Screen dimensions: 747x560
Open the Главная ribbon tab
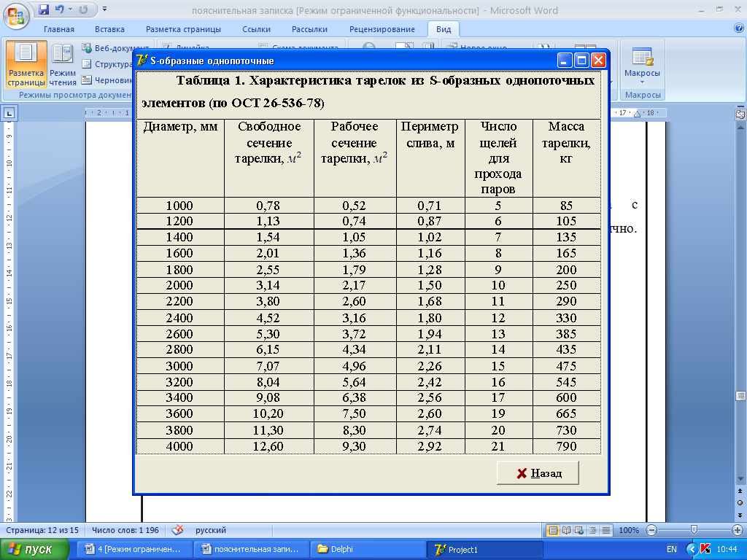[59, 29]
